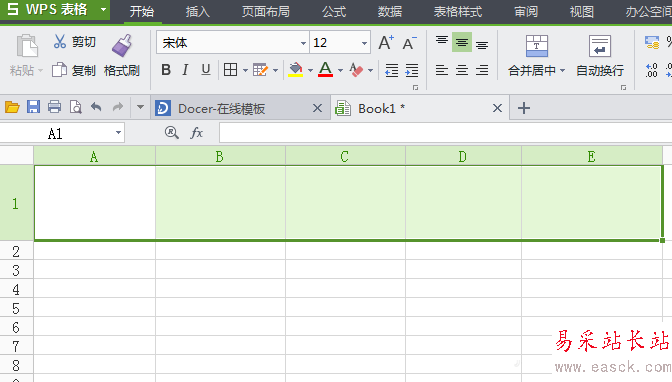
Task: Toggle Italic formatting
Action: [186, 69]
